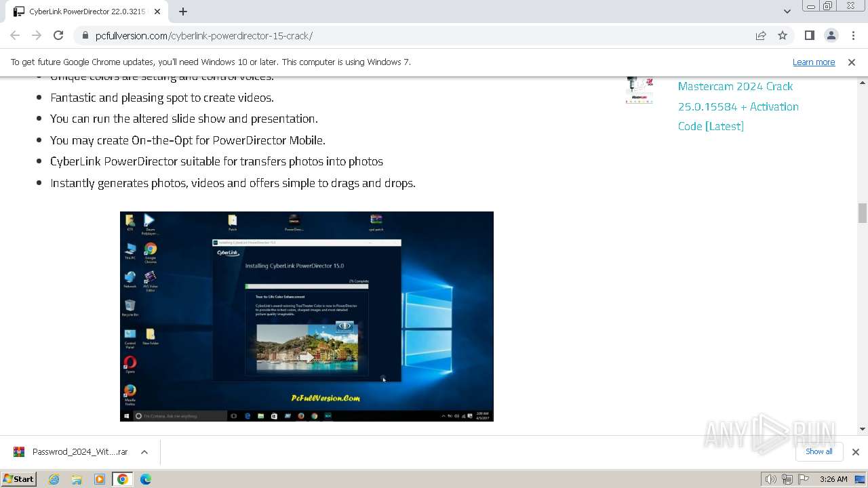Open the side panel icon
Viewport: 868px width, 488px height.
click(x=810, y=35)
